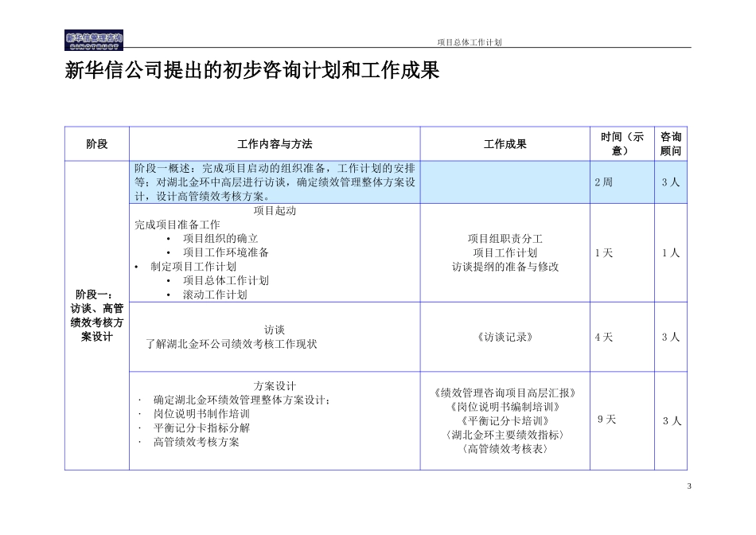Click the bullet 滚动工作计划

[215, 295]
